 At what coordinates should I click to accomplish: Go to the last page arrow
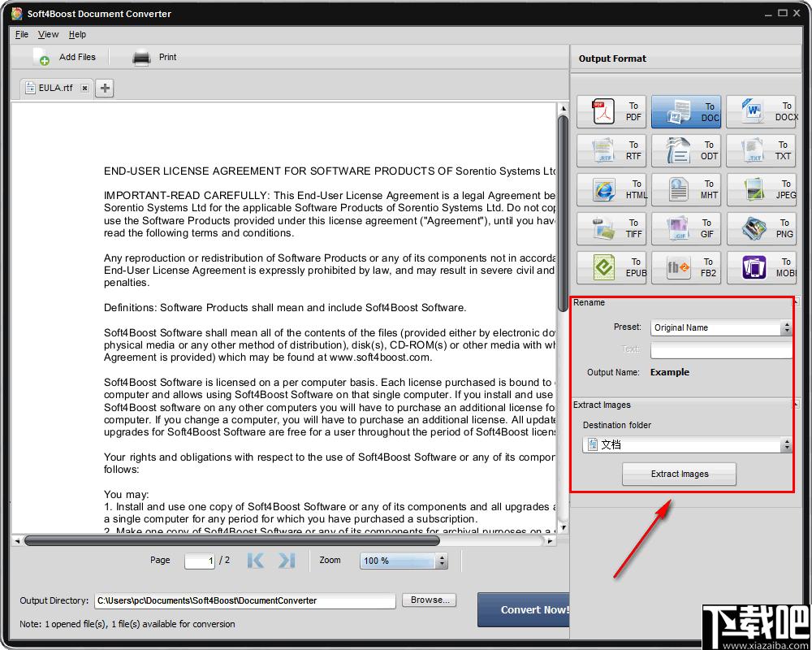click(x=287, y=561)
